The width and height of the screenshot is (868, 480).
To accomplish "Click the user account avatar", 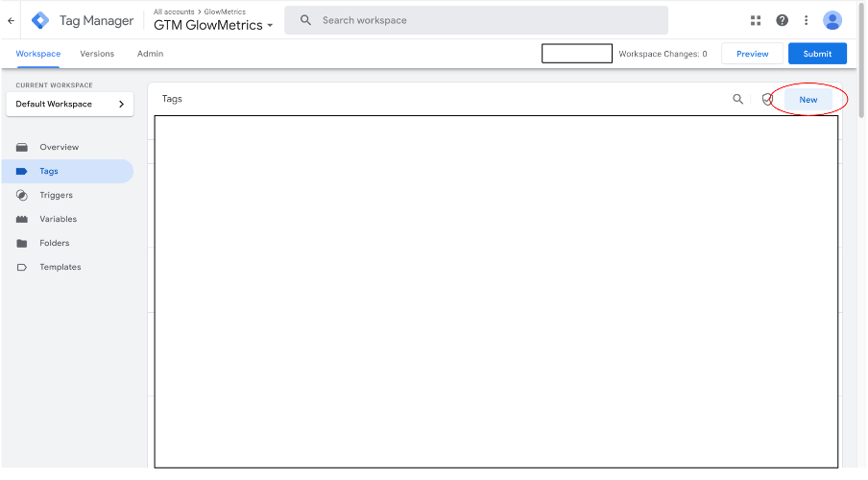I will [x=832, y=20].
